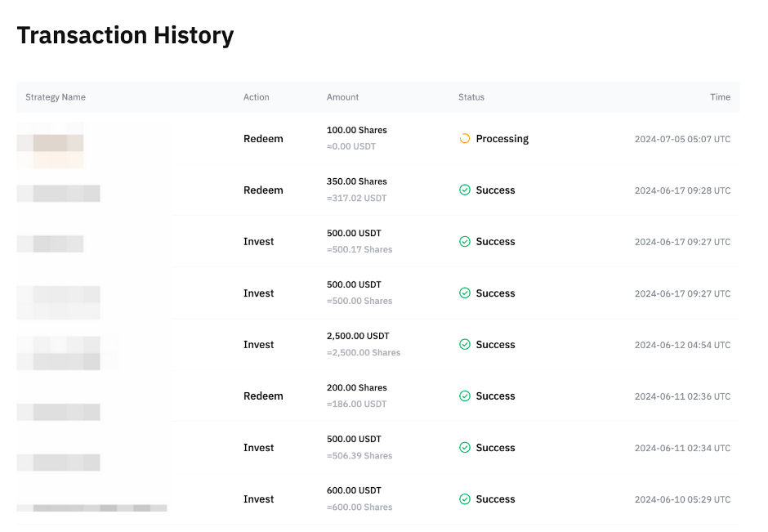Click the Redeem action for 200.00 Shares
The width and height of the screenshot is (768, 532).
[x=263, y=396]
